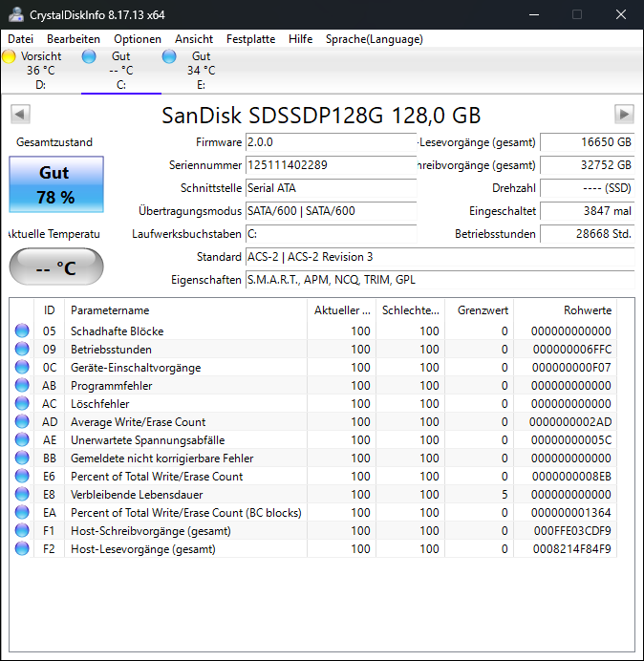644x661 pixels.
Task: Open the Bearbeiten menu
Action: click(74, 39)
